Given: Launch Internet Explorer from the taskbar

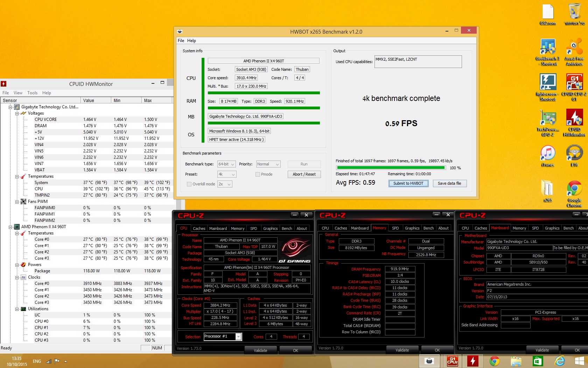Looking at the screenshot, I should (560, 361).
